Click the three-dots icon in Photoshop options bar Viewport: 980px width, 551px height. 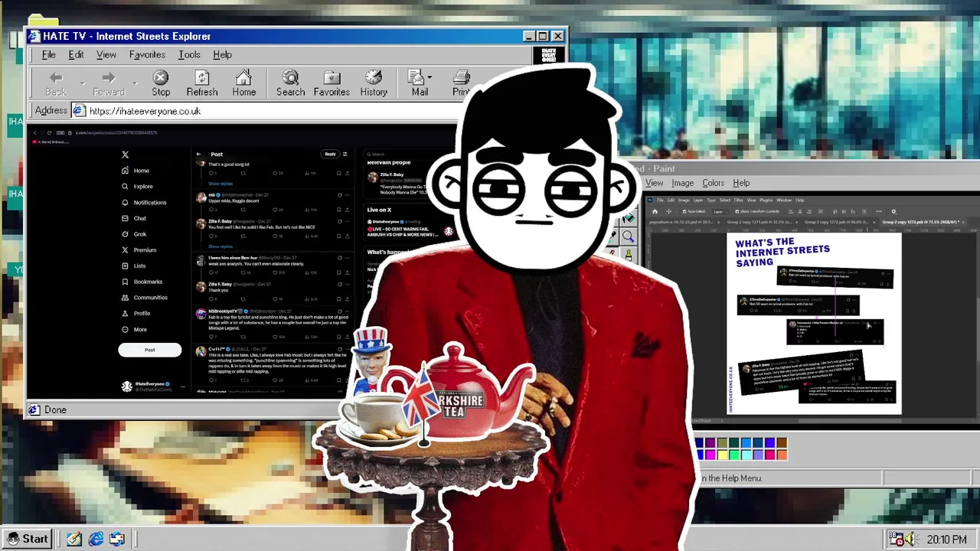pos(879,211)
